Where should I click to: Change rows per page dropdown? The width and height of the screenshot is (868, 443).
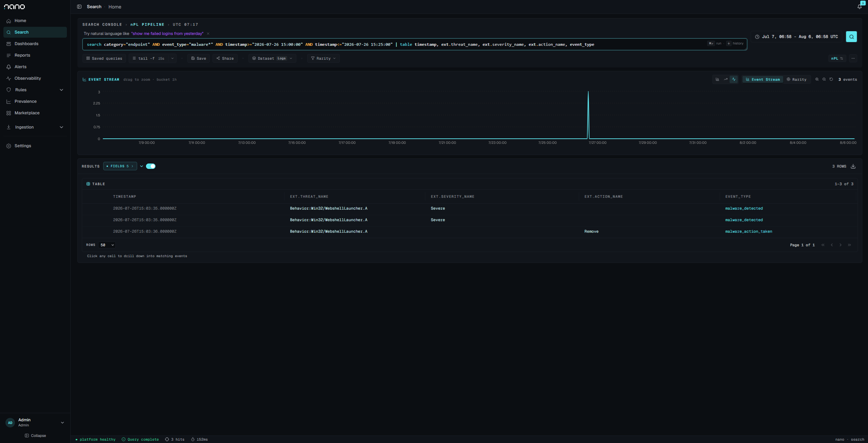pos(107,245)
